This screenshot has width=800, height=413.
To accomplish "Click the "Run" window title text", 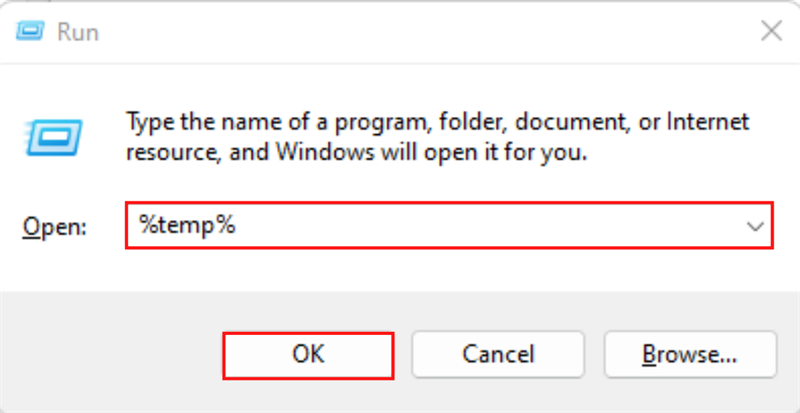I will (x=78, y=31).
